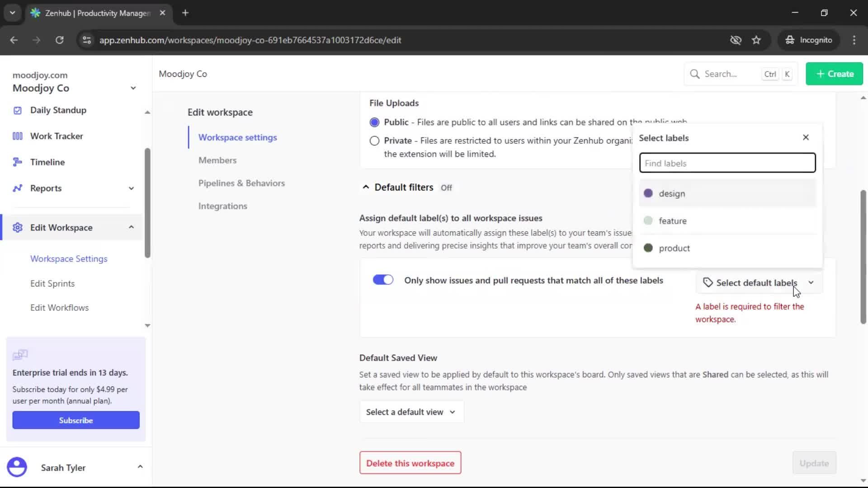Open Timeline from the sidebar
Image resolution: width=868 pixels, height=488 pixels.
click(48, 162)
